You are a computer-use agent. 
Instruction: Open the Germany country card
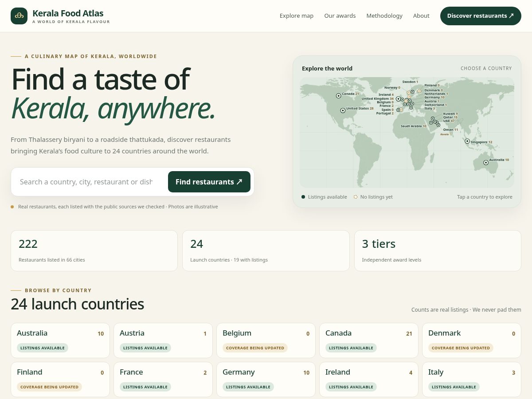pos(266,379)
